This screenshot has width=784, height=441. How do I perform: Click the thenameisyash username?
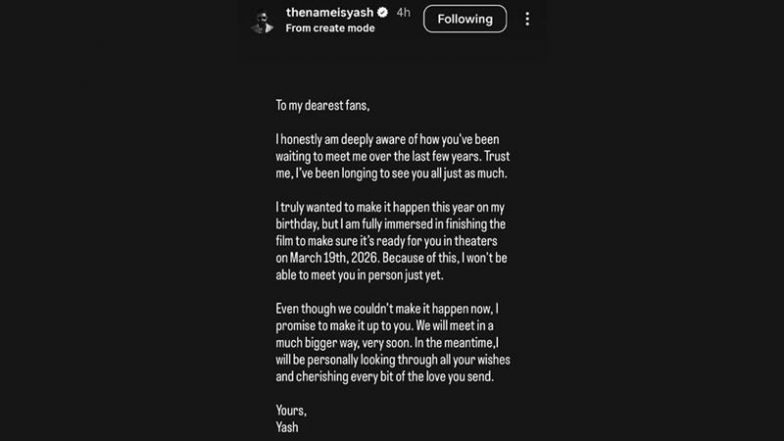pyautogui.click(x=328, y=13)
